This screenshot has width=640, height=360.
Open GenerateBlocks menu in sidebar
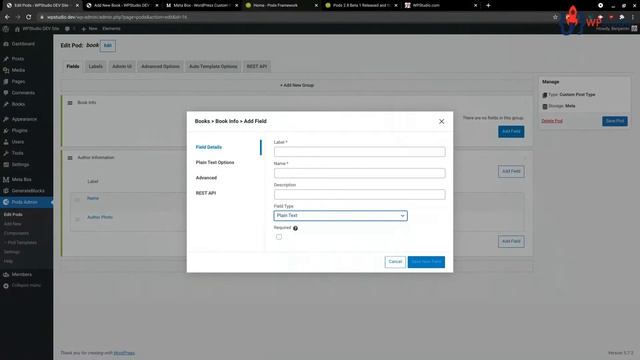point(28,191)
